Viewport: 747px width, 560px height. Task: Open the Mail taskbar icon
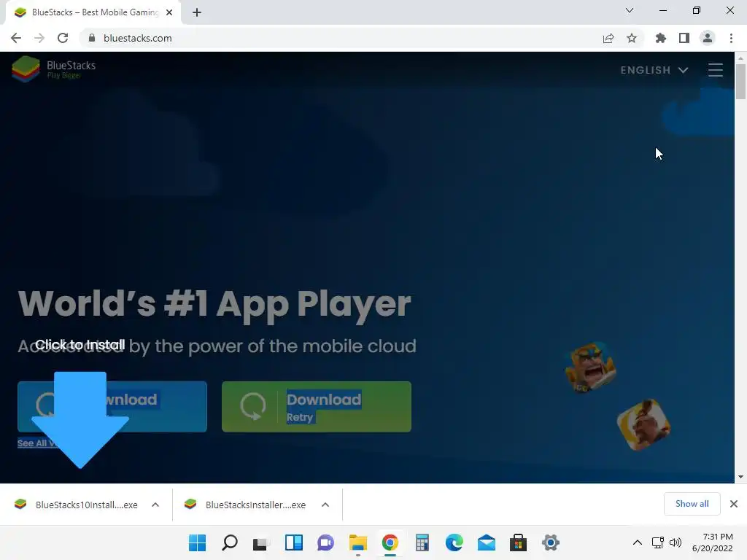coord(487,542)
